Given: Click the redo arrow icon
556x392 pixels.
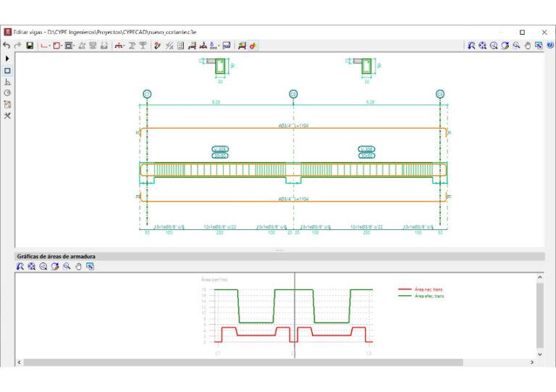Looking at the screenshot, I should click(x=17, y=46).
